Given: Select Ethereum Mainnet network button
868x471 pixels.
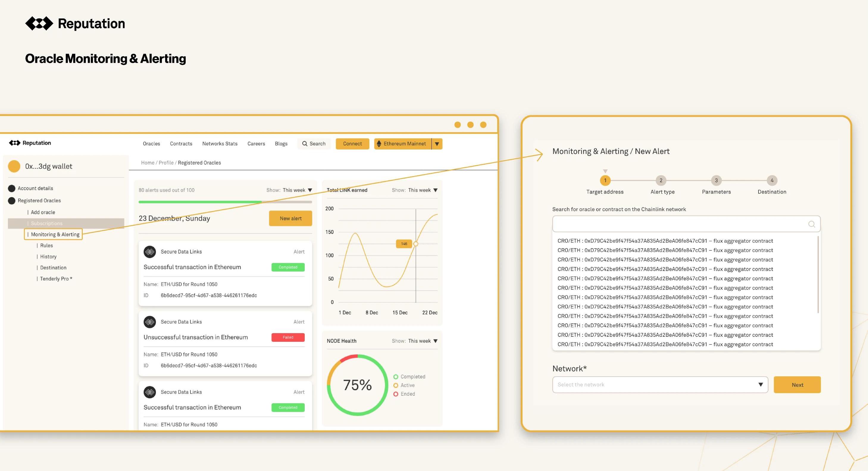Looking at the screenshot, I should (403, 144).
